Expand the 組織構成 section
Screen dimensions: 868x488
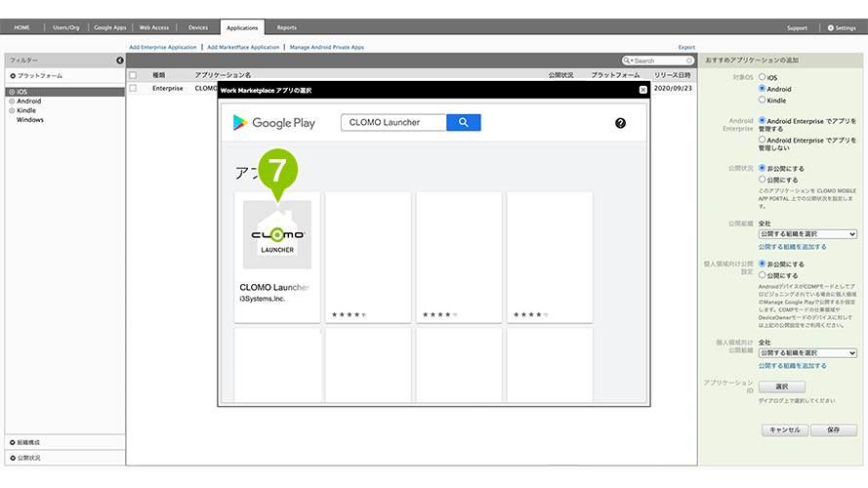coord(13,443)
